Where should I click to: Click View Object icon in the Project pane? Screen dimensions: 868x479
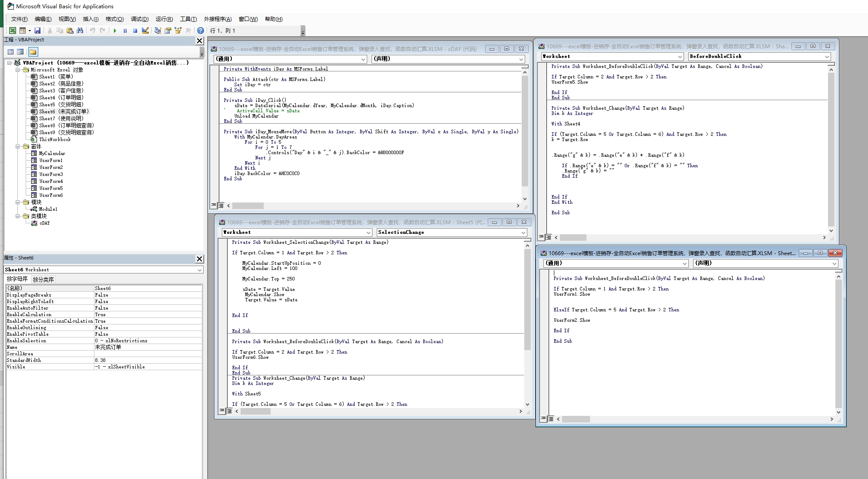(x=20, y=52)
